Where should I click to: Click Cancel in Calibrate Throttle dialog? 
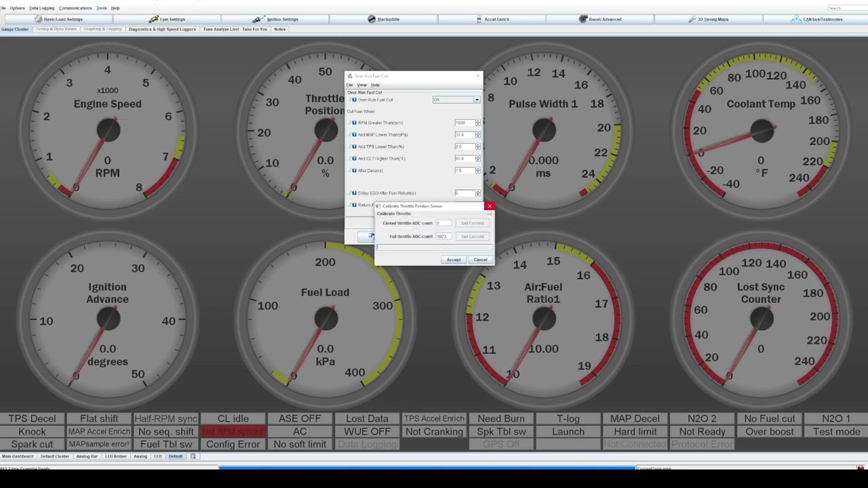[x=480, y=260]
